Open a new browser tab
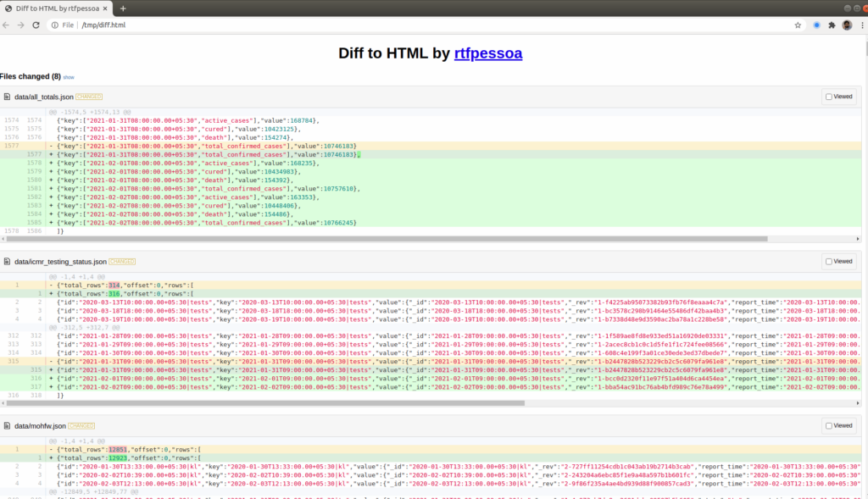868x499 pixels. tap(123, 8)
